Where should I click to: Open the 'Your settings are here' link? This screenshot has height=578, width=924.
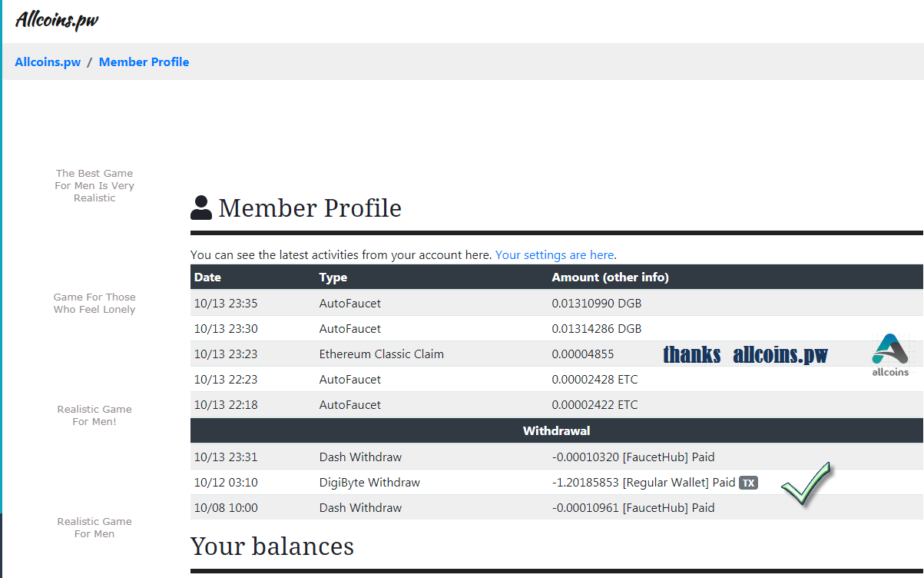pos(555,255)
